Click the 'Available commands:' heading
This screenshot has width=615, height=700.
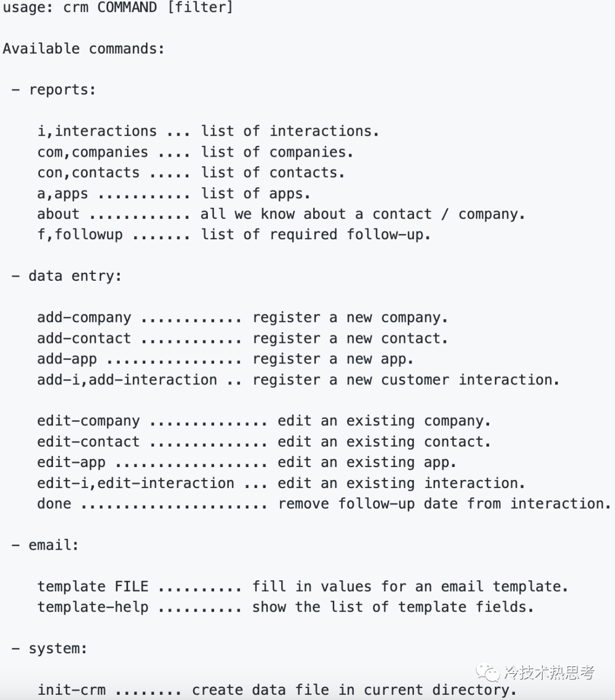click(x=84, y=49)
